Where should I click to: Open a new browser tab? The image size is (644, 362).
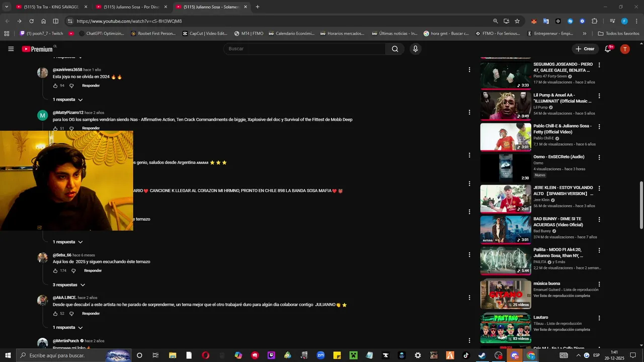pyautogui.click(x=258, y=7)
